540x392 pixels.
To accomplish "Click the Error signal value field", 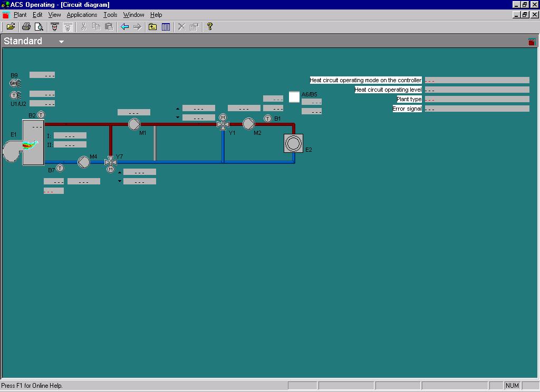I will (x=477, y=109).
